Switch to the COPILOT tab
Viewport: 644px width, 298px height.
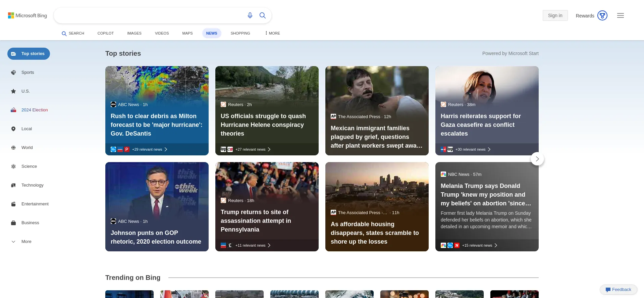coord(106,33)
